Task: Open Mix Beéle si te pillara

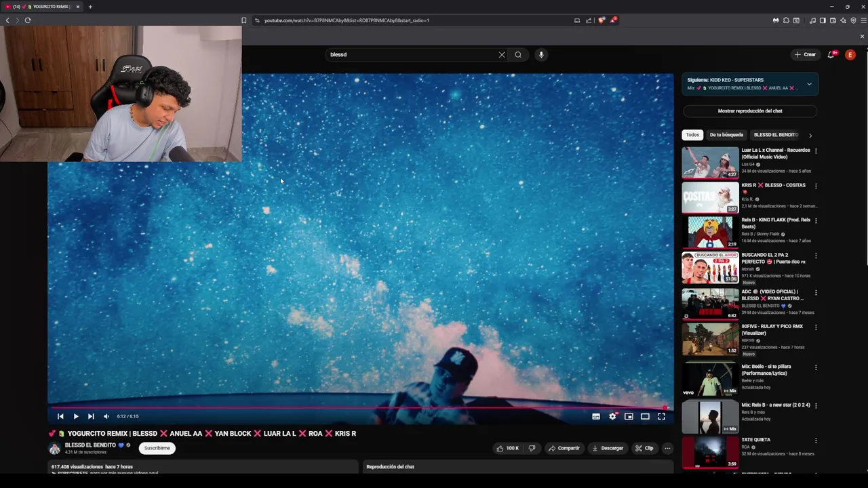Action: click(766, 369)
